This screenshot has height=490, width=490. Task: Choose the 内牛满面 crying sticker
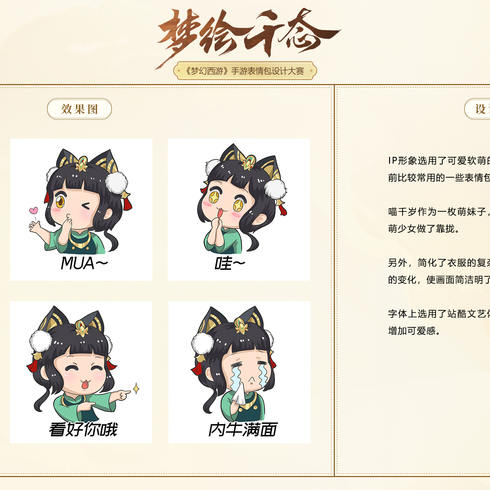[239, 372]
